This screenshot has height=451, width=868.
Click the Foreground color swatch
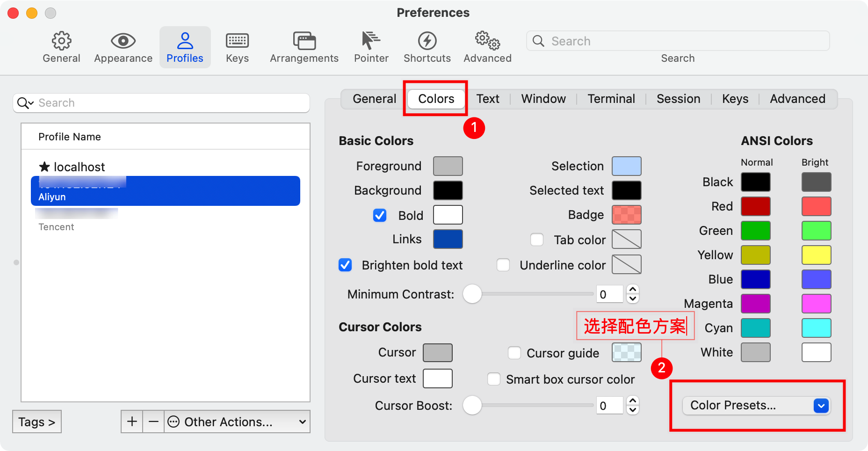point(448,166)
